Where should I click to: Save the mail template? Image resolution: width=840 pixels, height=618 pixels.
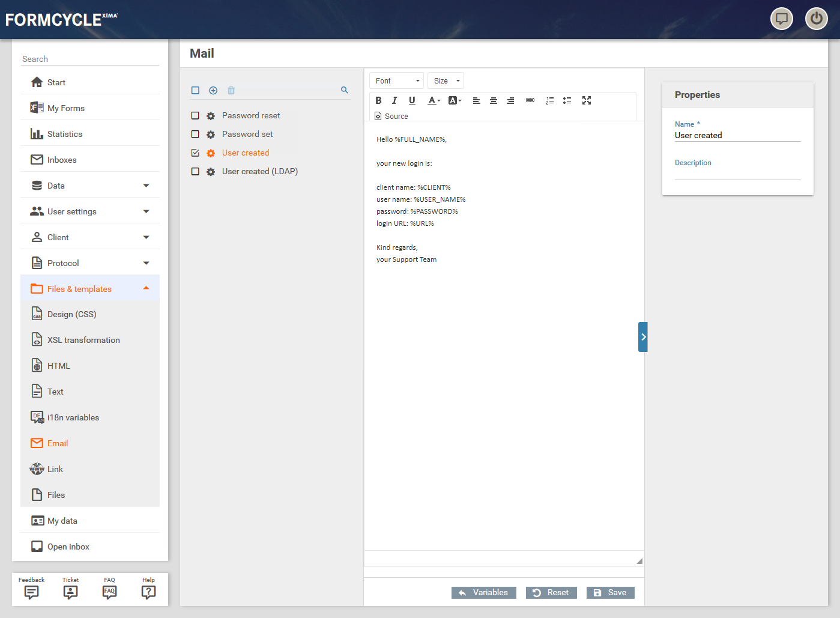click(x=611, y=593)
